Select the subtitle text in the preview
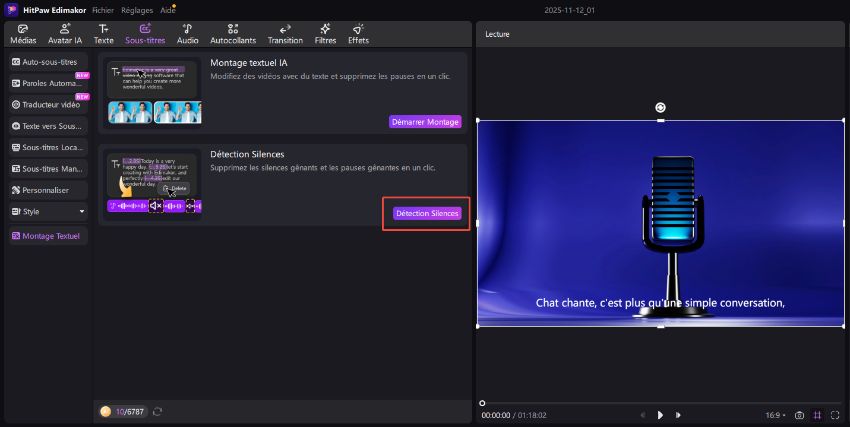Image resolution: width=850 pixels, height=427 pixels. [660, 303]
